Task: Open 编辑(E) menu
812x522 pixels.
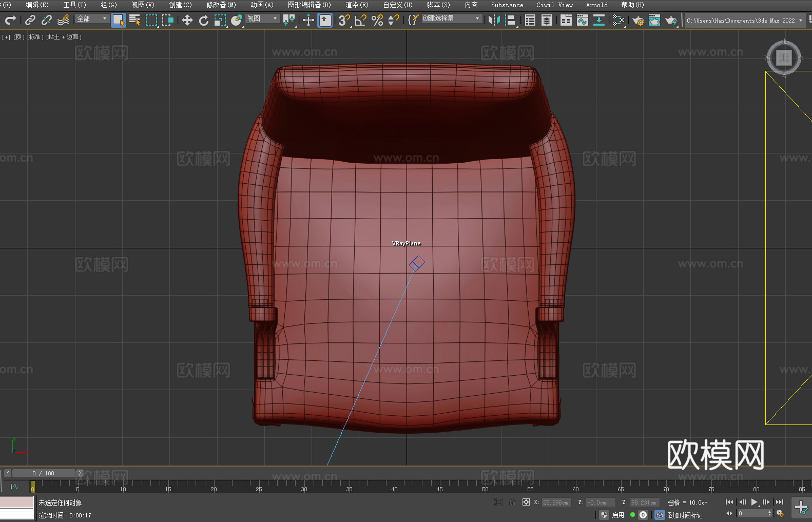Action: (x=37, y=5)
